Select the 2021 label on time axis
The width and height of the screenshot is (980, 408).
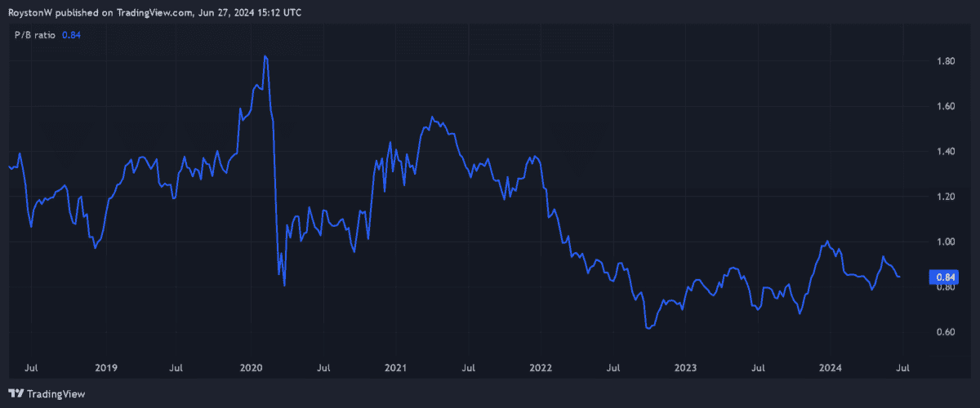(395, 369)
